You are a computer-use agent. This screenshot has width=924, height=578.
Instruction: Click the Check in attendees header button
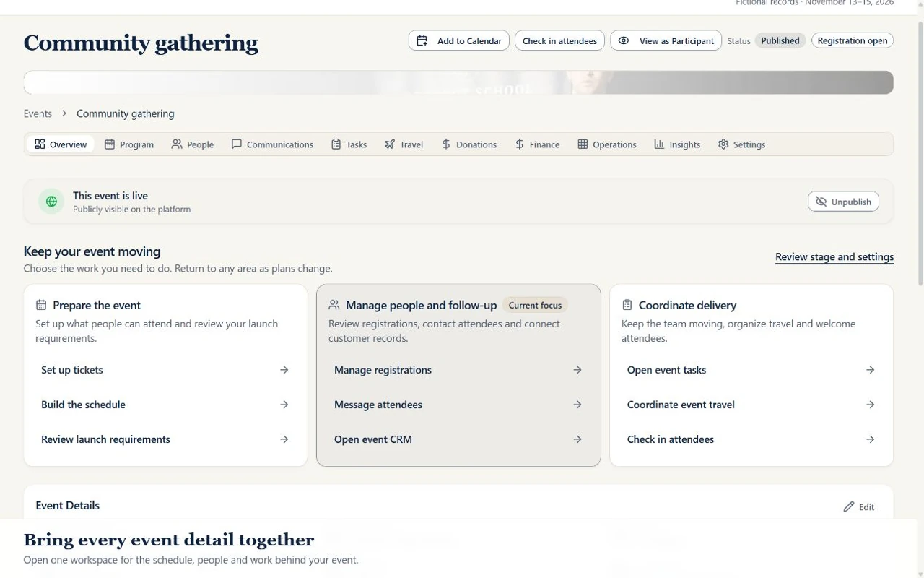(559, 40)
